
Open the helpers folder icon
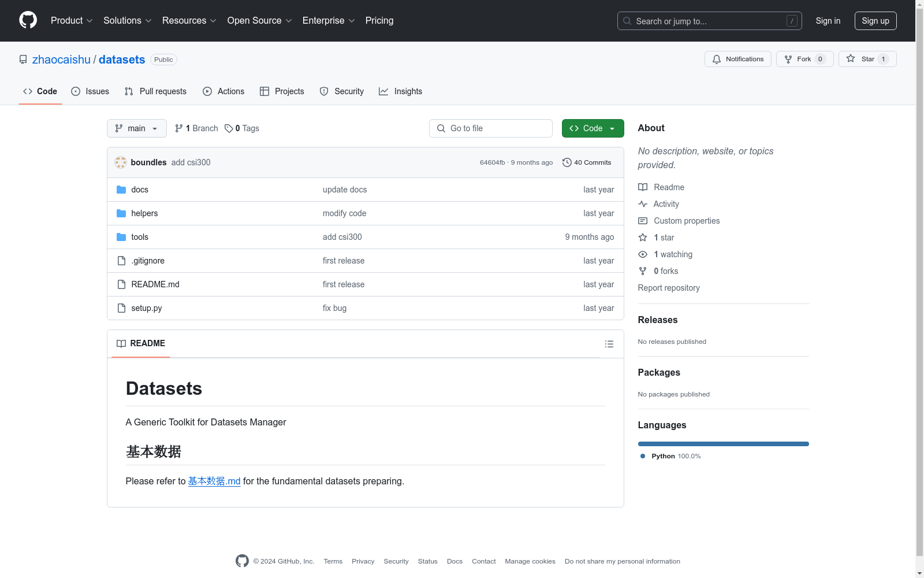pos(121,213)
